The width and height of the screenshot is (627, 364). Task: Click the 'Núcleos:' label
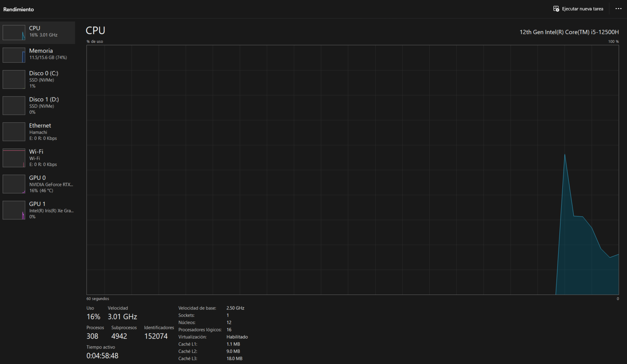(187, 323)
